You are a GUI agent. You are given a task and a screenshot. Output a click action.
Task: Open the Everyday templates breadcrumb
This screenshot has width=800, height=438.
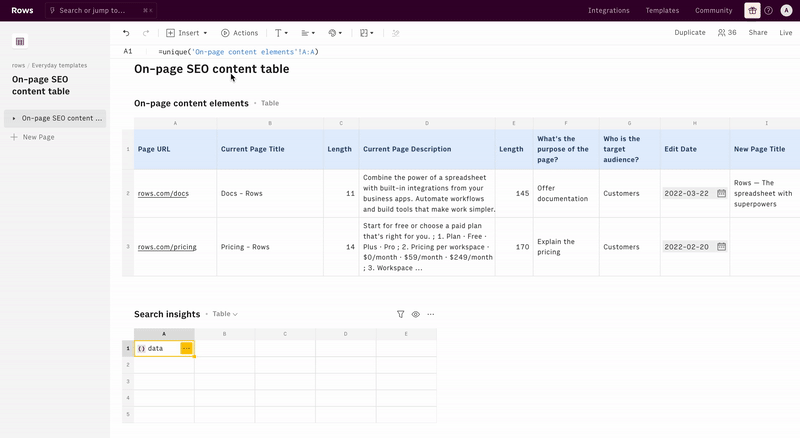point(59,65)
